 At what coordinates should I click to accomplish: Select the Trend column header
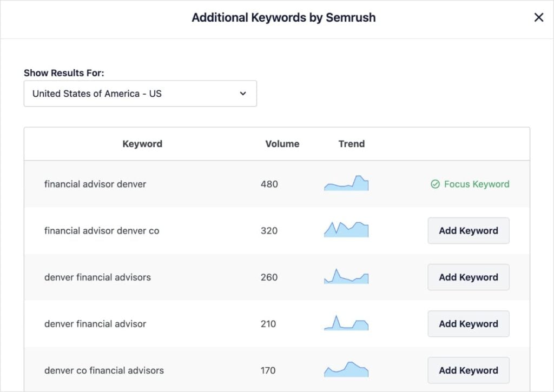(x=352, y=144)
